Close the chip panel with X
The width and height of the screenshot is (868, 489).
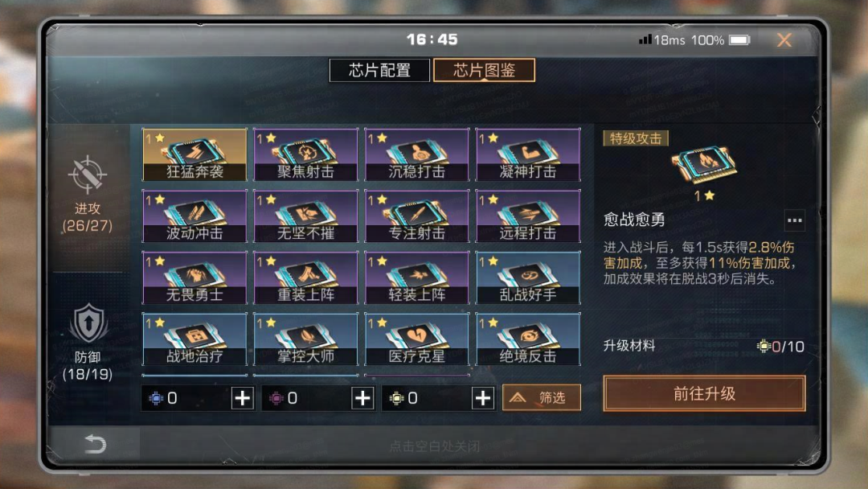tap(784, 40)
